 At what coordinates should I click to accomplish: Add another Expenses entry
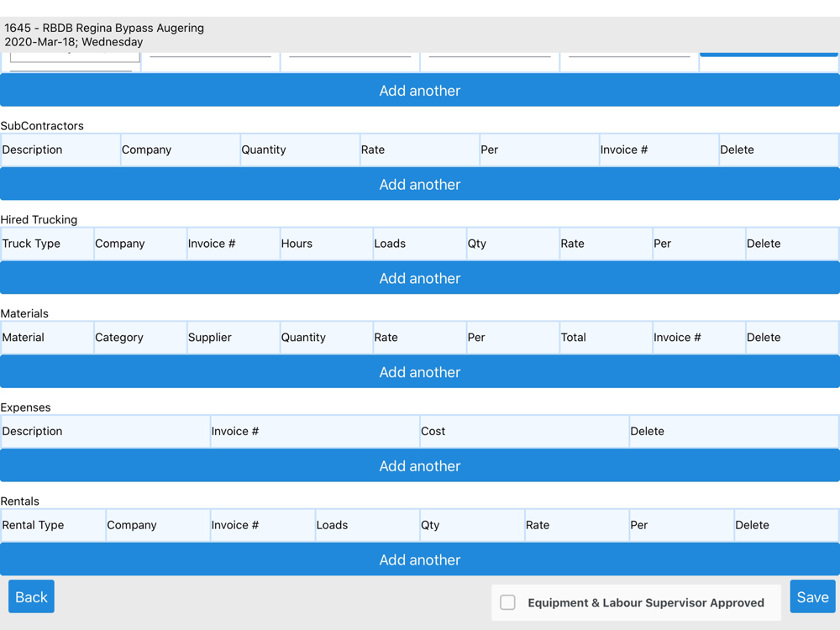coord(420,466)
